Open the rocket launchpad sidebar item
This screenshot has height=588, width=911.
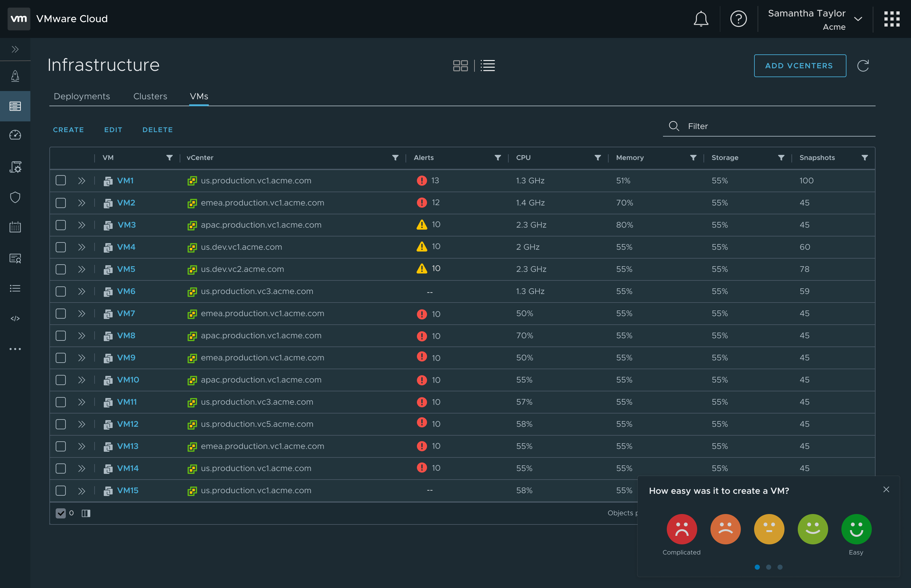[15, 76]
